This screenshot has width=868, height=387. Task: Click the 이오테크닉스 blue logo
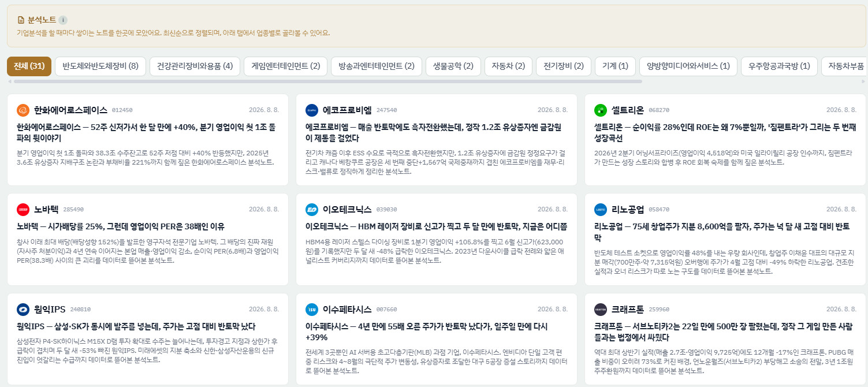pos(312,210)
